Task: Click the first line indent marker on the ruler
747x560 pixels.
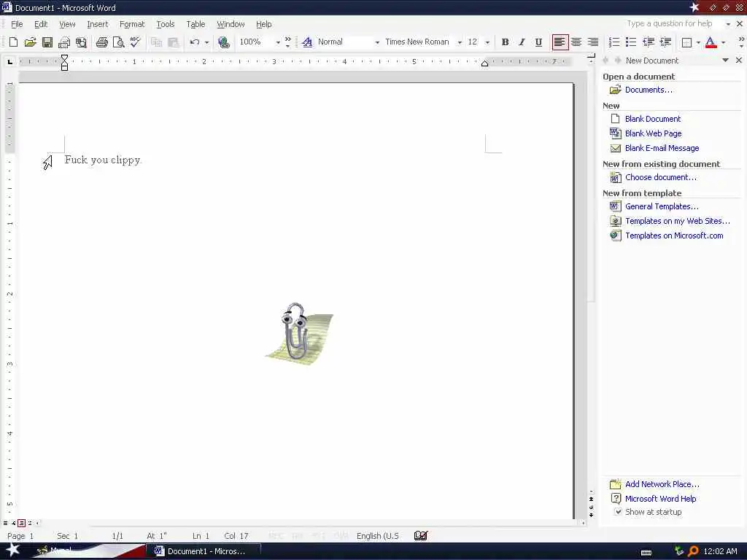Action: click(x=64, y=58)
